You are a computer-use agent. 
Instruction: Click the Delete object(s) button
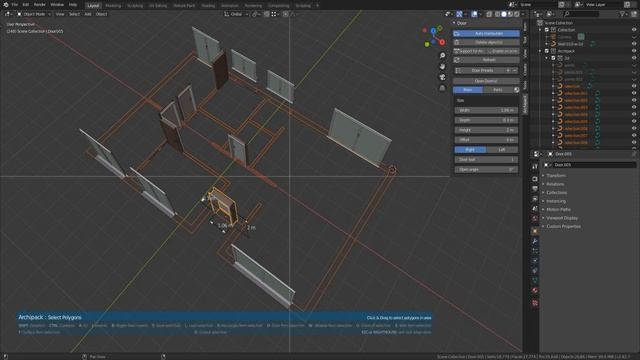click(486, 42)
